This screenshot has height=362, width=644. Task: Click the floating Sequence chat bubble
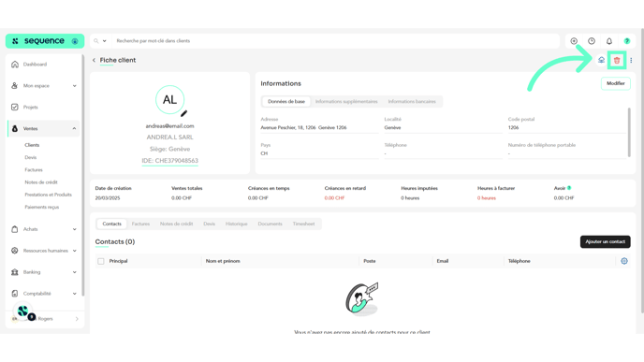pyautogui.click(x=23, y=311)
